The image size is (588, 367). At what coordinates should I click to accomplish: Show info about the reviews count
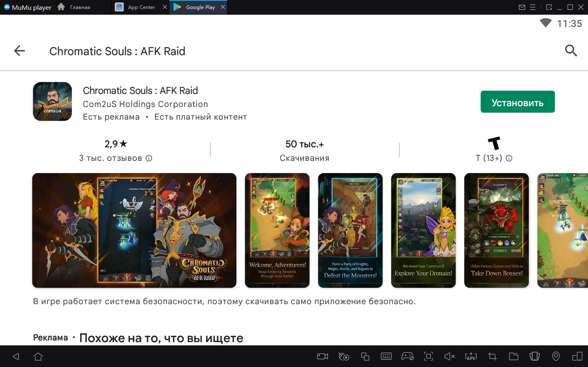coord(149,158)
